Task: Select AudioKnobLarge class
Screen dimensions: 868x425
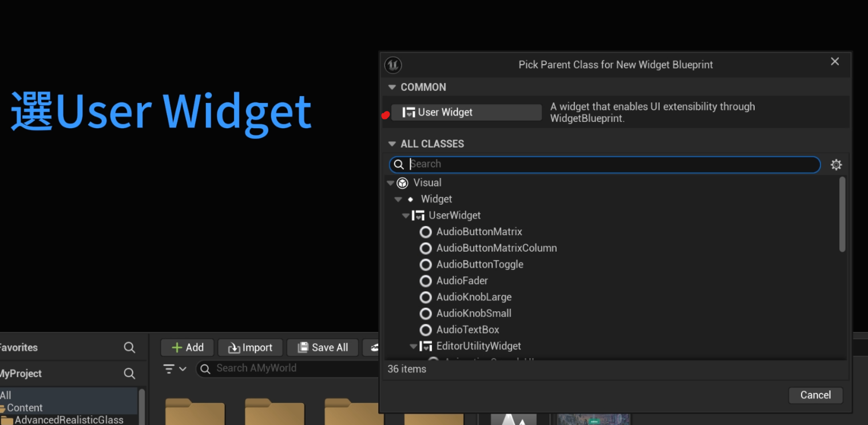Action: tap(474, 297)
